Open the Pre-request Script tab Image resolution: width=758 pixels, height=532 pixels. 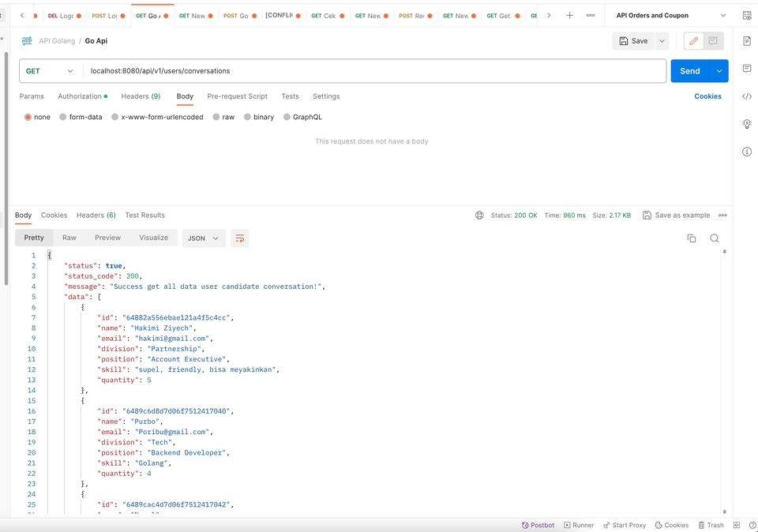point(238,96)
